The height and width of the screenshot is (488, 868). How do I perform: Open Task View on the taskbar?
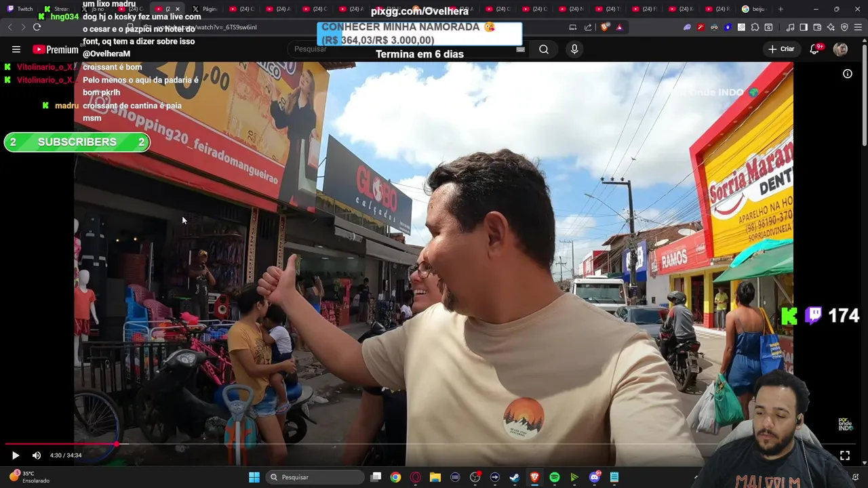click(x=376, y=477)
